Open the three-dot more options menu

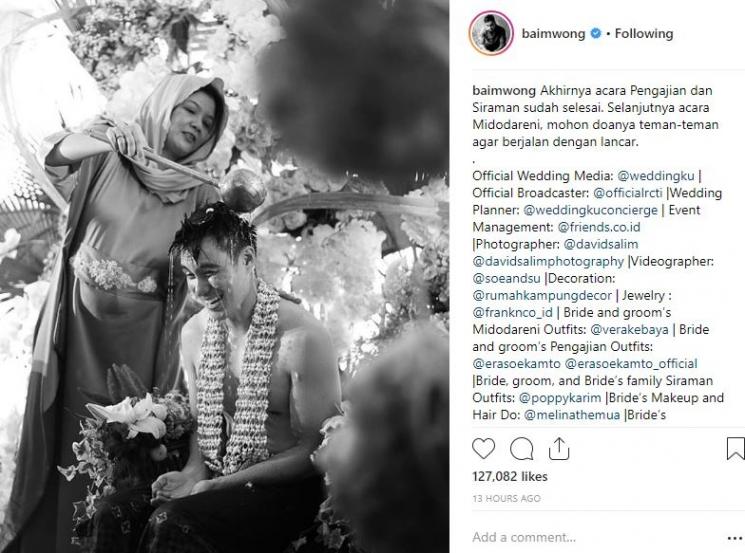pos(735,538)
